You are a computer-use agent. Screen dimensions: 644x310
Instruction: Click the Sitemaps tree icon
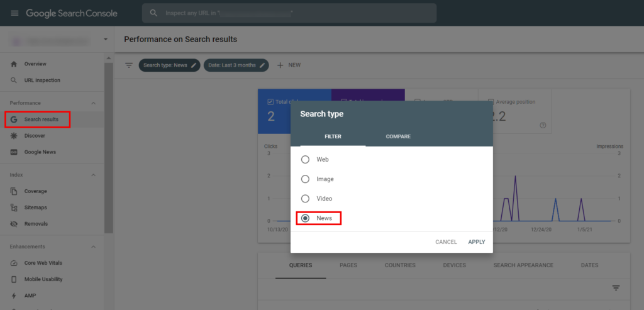(14, 208)
